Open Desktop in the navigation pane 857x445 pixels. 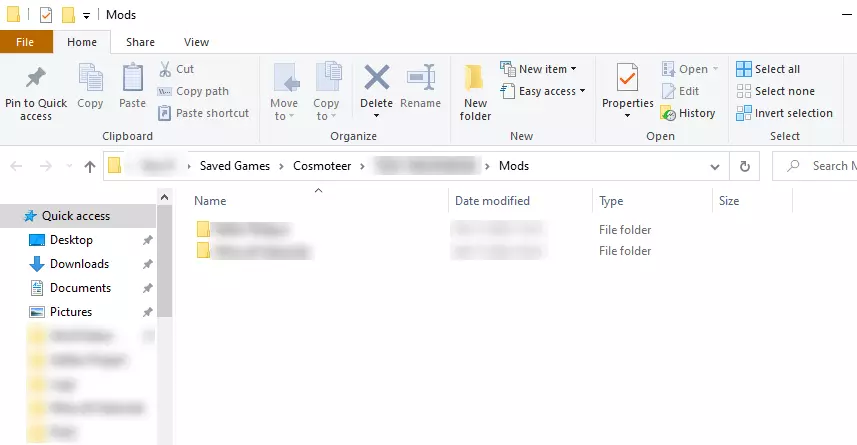click(71, 240)
